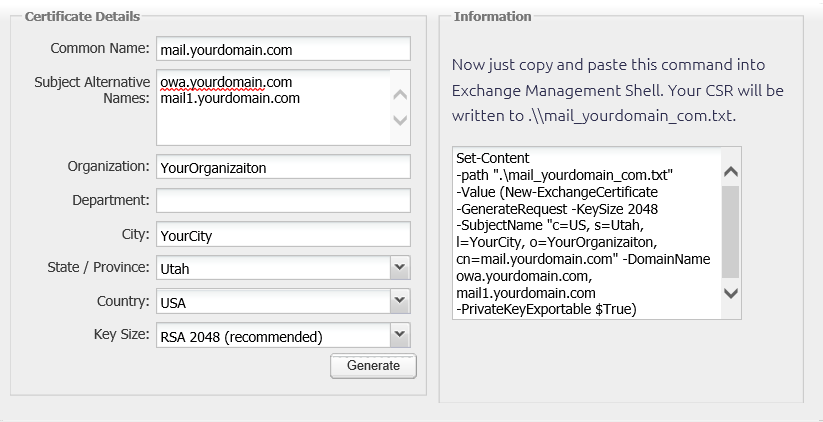The height and width of the screenshot is (422, 823).
Task: Click the City input field
Action: coord(283,235)
